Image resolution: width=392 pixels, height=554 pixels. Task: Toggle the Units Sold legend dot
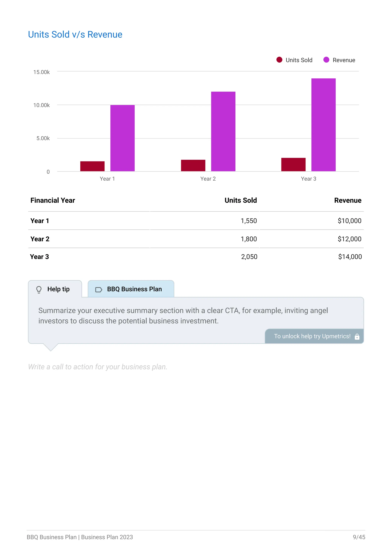tap(279, 60)
